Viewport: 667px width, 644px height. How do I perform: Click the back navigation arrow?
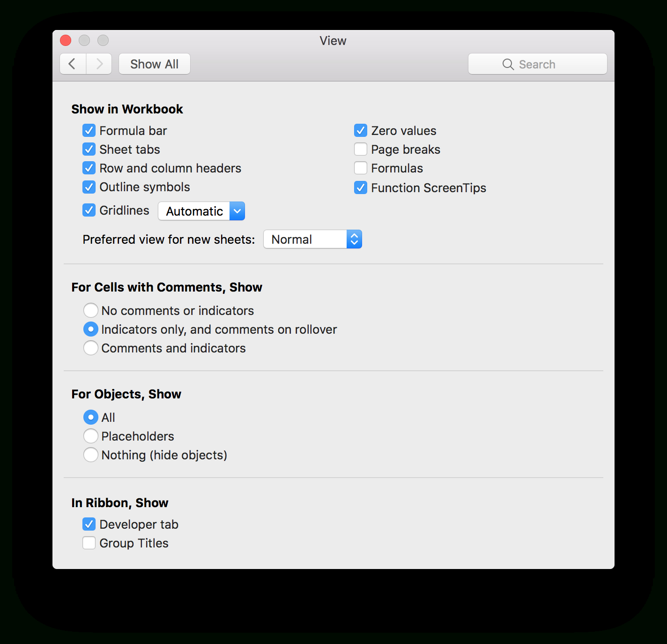pos(73,64)
